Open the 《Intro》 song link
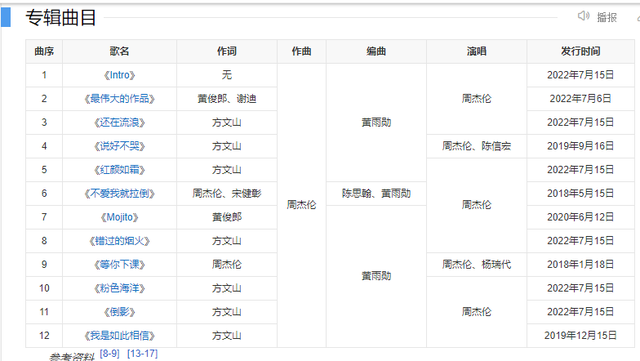Viewport: 640px width, 361px height. [119, 75]
